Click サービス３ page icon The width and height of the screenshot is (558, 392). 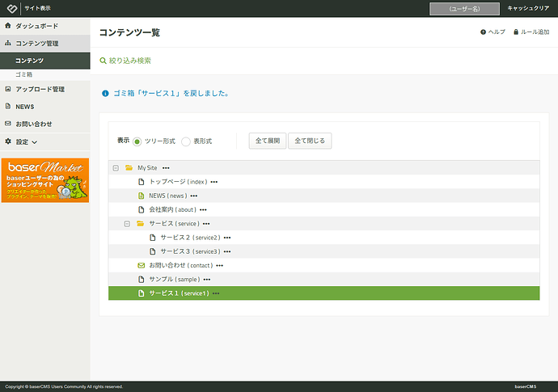[153, 251]
